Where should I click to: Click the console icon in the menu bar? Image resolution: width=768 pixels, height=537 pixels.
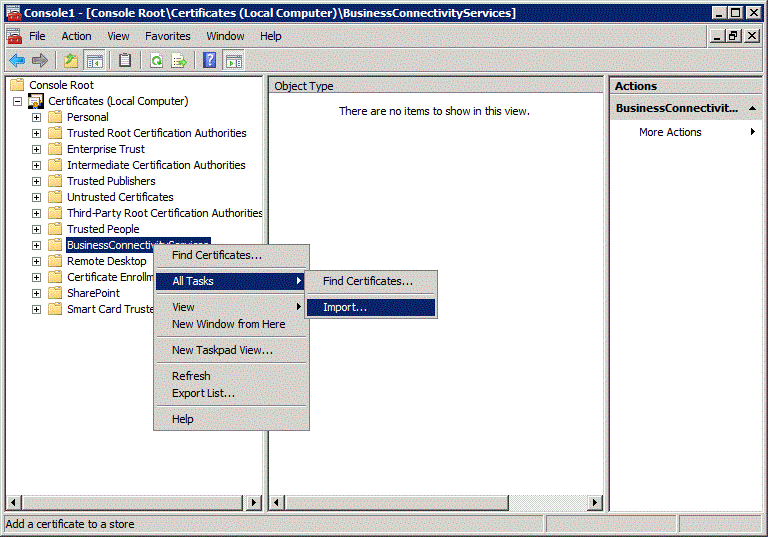(x=14, y=36)
